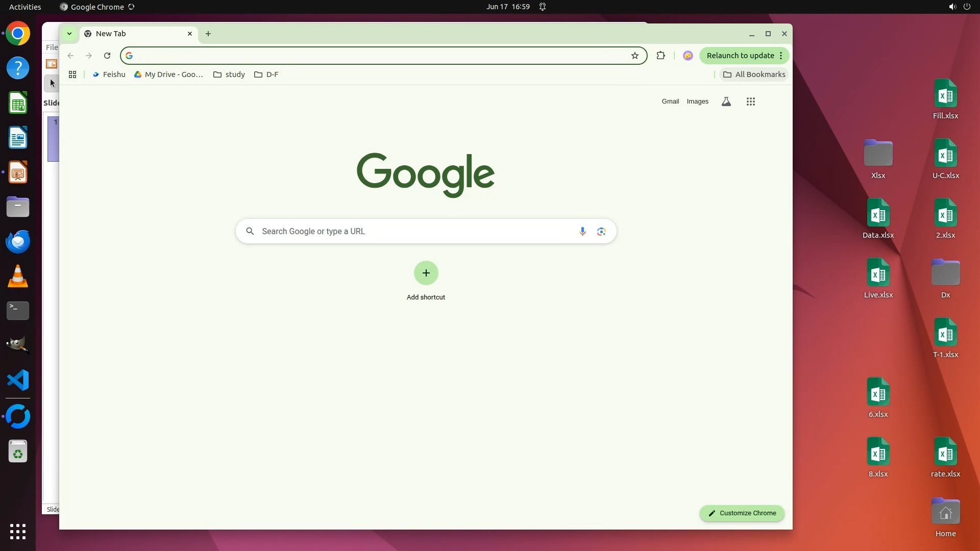The width and height of the screenshot is (980, 551).
Task: Click the Google search input box
Action: pos(408,231)
